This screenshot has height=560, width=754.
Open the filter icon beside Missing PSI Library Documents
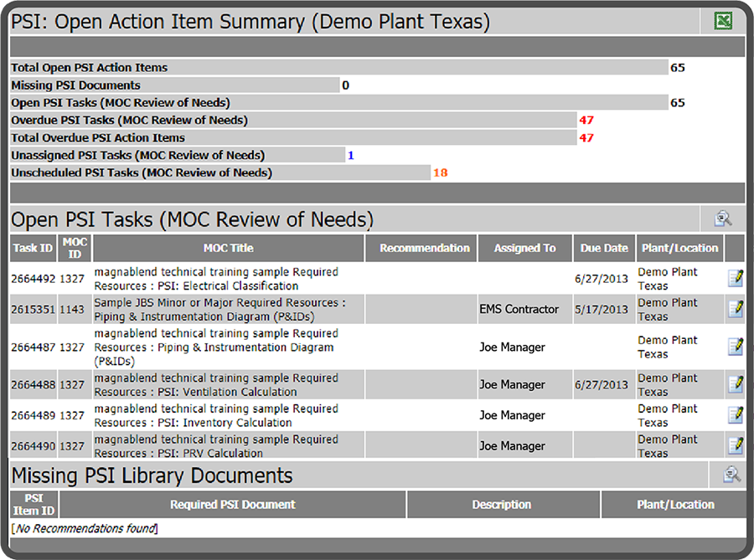(731, 475)
